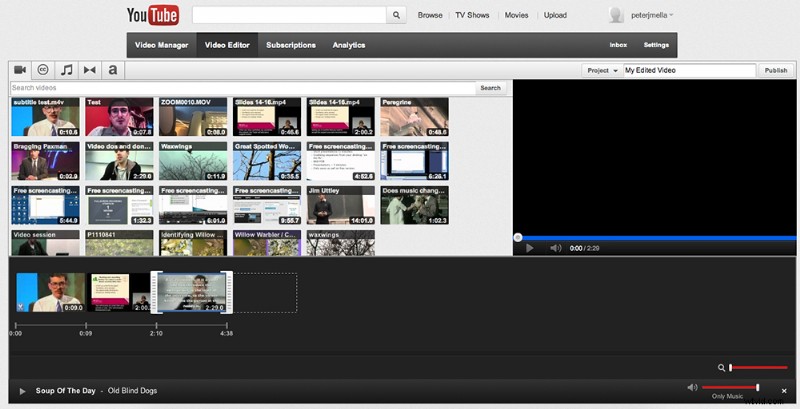Switch to Video Manager tab
Screen dimensions: 800x409
[161, 45]
